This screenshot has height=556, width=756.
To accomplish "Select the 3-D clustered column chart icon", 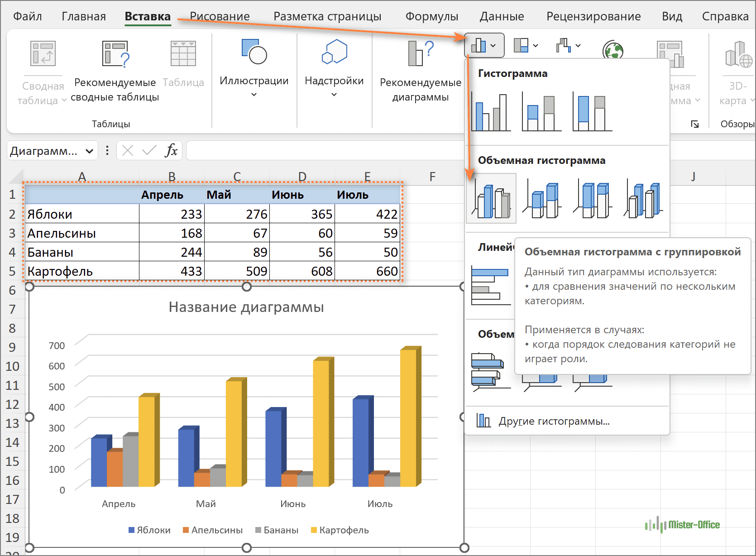I will (491, 199).
